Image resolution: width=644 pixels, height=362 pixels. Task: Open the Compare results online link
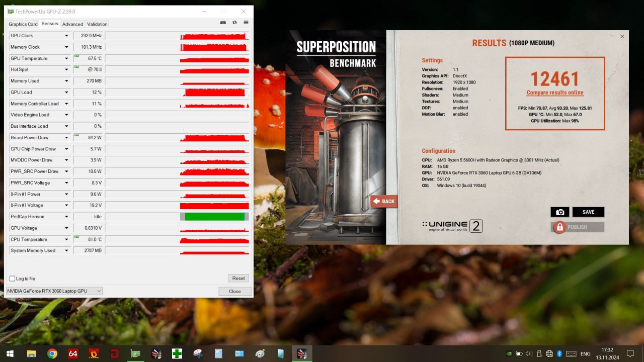click(555, 93)
